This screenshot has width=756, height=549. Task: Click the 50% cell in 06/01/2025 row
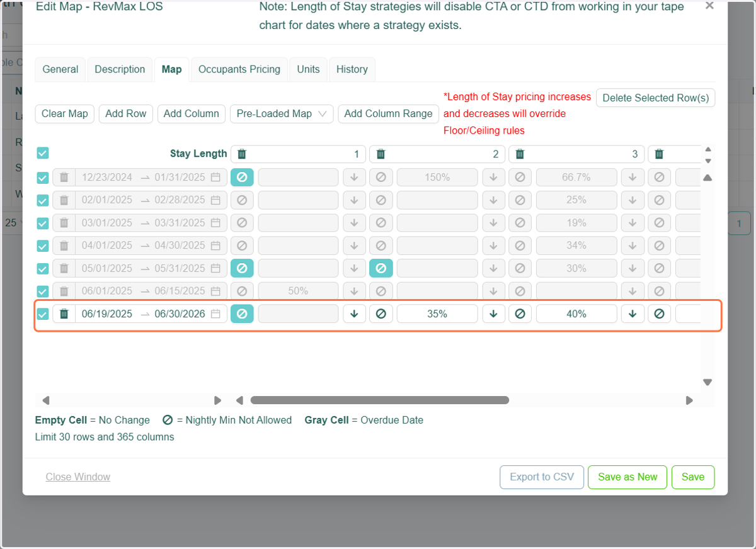[x=298, y=291]
